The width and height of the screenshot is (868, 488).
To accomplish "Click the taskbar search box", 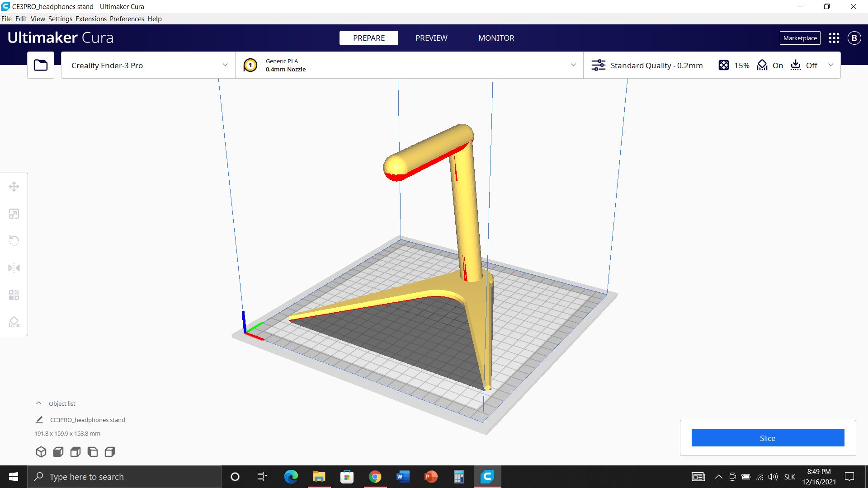I will 124,477.
